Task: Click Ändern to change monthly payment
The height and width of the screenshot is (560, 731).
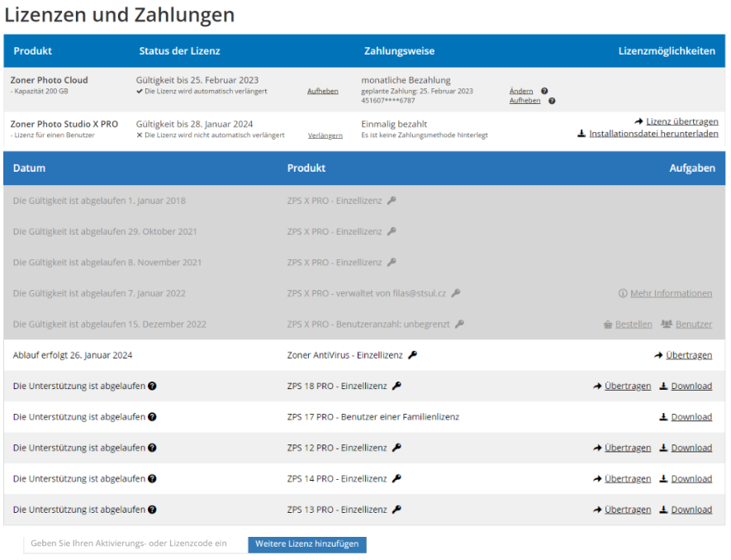Action: [521, 91]
